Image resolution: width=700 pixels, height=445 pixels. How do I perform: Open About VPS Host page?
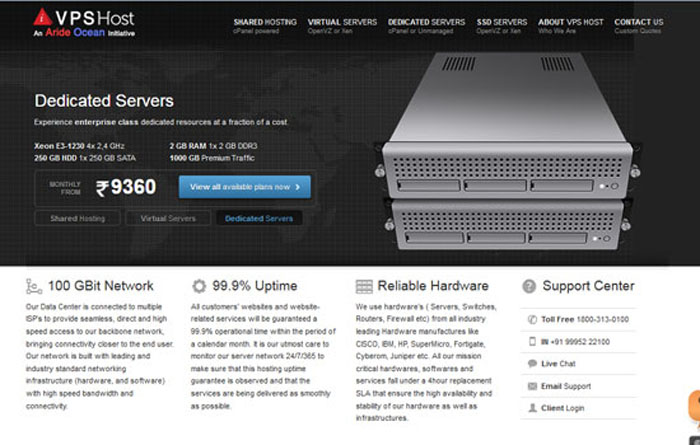tap(571, 26)
